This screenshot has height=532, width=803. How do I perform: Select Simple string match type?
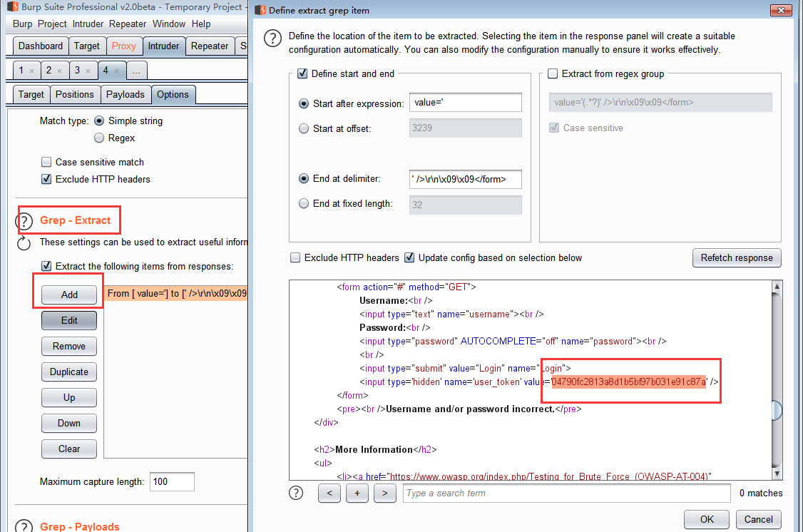pyautogui.click(x=99, y=121)
